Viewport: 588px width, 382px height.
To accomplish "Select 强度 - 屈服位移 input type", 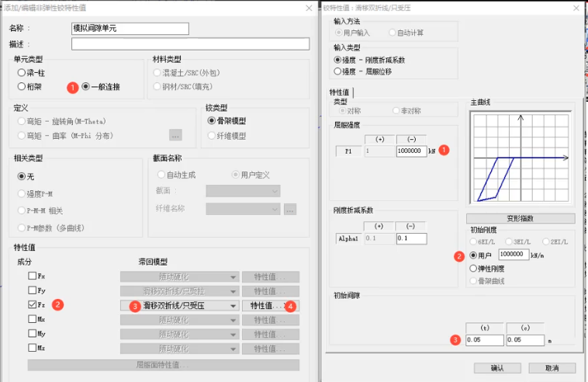I will click(337, 71).
